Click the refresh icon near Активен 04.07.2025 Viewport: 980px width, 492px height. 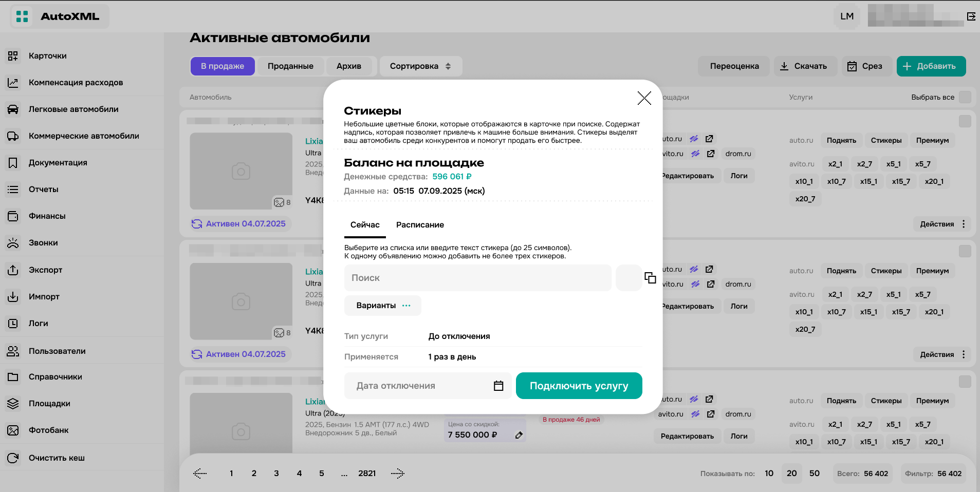(197, 223)
